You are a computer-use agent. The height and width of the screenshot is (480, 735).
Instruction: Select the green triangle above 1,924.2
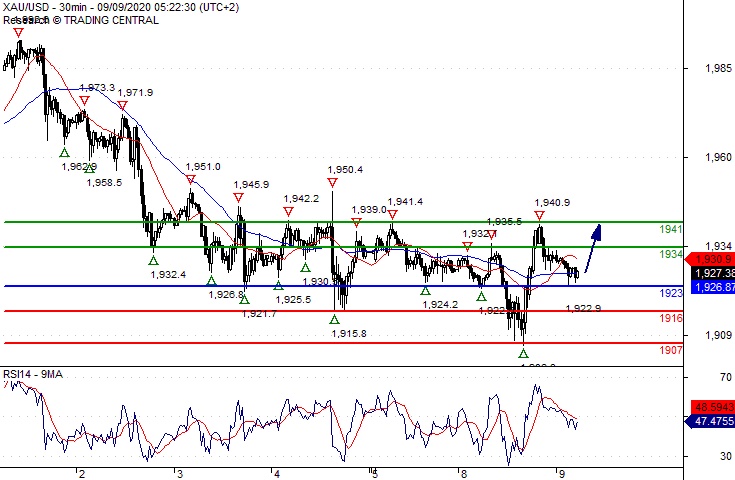[425, 291]
